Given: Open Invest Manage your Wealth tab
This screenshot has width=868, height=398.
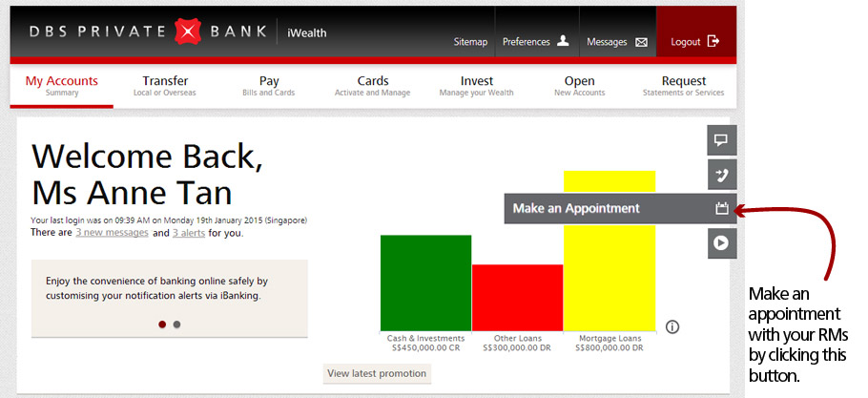Looking at the screenshot, I should click(x=477, y=86).
